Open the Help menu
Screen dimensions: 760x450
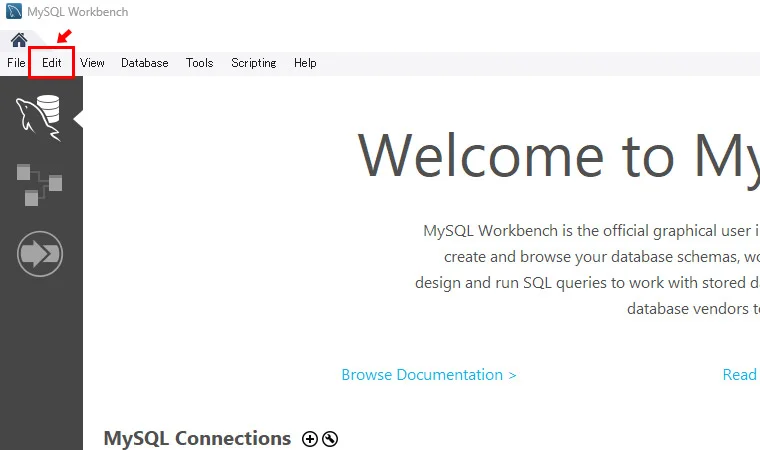point(305,63)
